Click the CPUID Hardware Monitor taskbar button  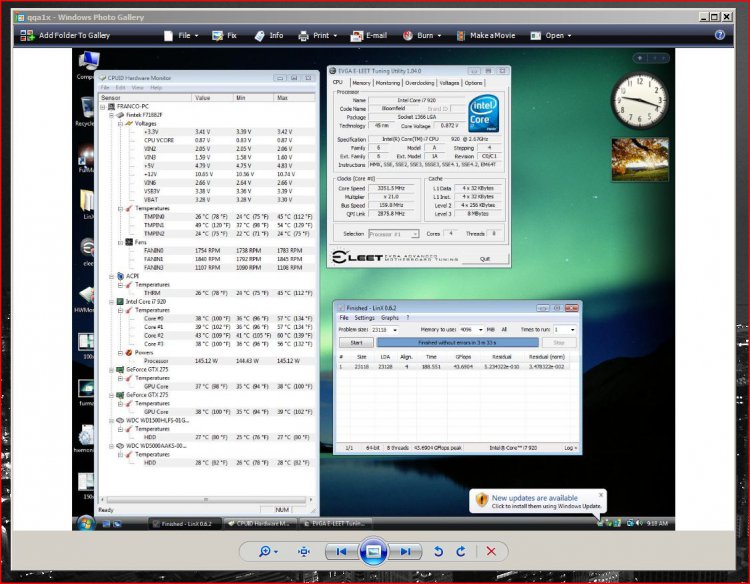click(260, 524)
